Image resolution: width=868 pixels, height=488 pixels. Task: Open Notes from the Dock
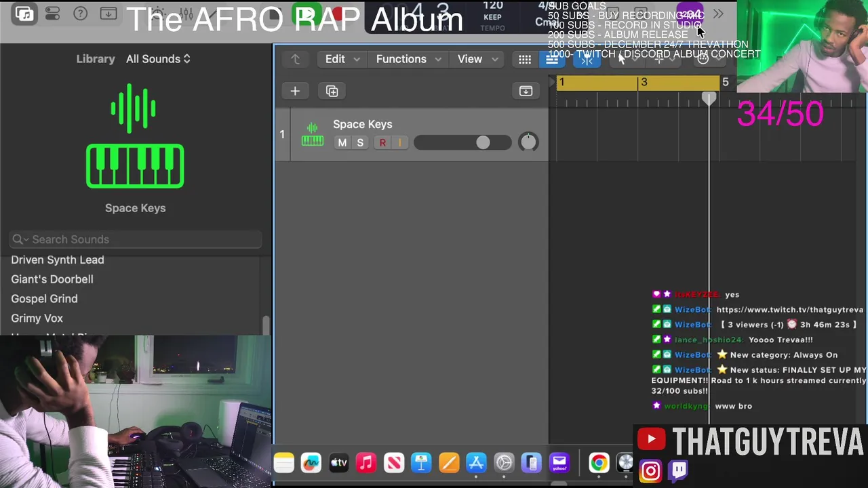(284, 463)
